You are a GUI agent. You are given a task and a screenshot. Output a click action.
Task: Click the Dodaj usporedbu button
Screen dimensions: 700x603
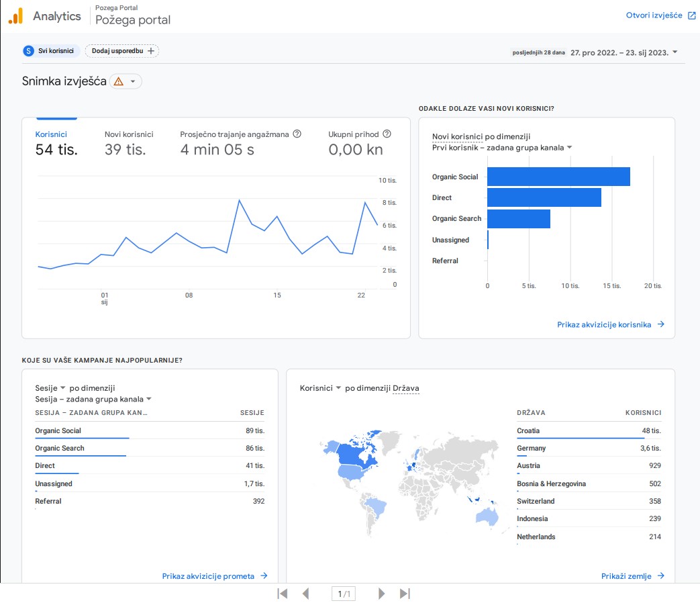point(122,51)
